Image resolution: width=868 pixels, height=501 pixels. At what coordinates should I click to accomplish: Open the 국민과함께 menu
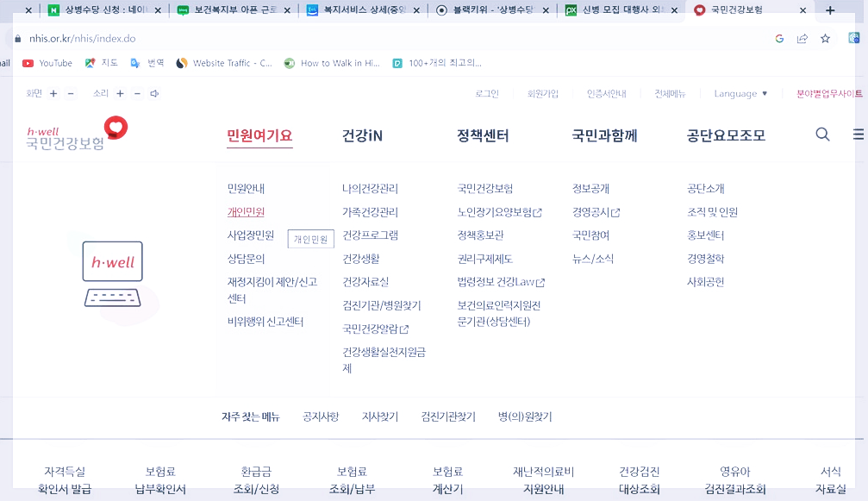(x=604, y=136)
